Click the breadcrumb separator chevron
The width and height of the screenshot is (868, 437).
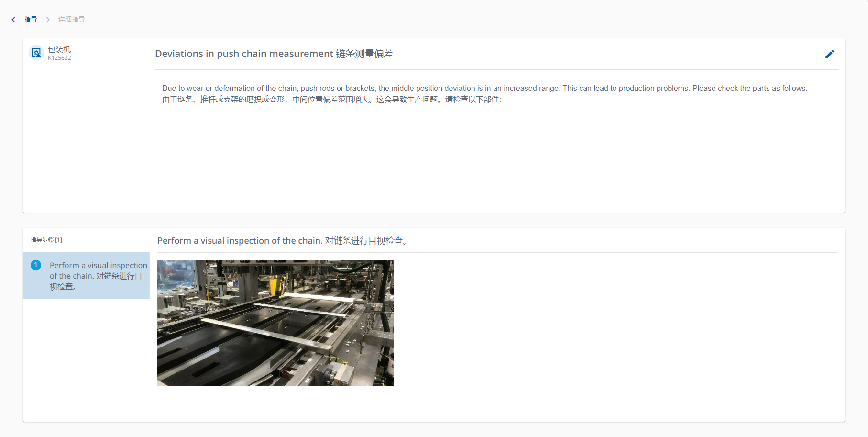pos(48,20)
